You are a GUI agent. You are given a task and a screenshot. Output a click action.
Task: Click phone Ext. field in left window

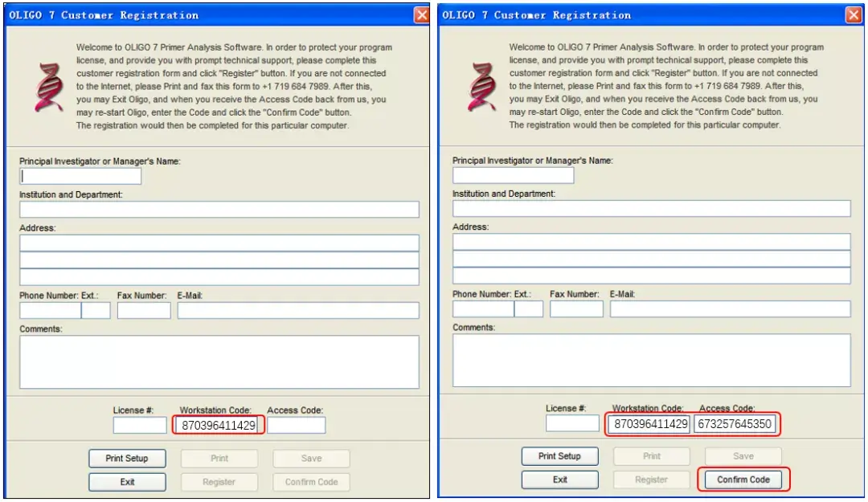pos(96,311)
